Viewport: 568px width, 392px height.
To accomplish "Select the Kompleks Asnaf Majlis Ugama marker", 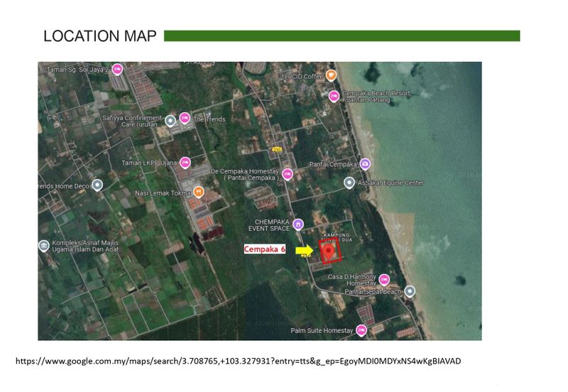I will [x=44, y=246].
